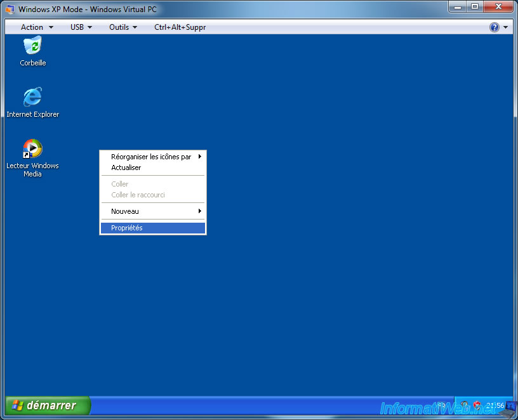The height and width of the screenshot is (420, 518).
Task: Click the FR language indicator in taskbar
Action: tap(442, 405)
